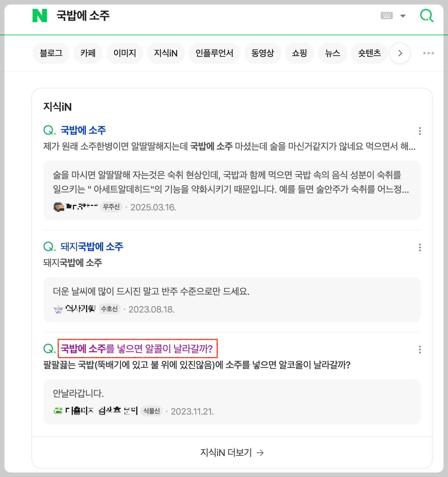The image size is (448, 477).
Task: Click the search magnifier icon
Action: point(427,16)
